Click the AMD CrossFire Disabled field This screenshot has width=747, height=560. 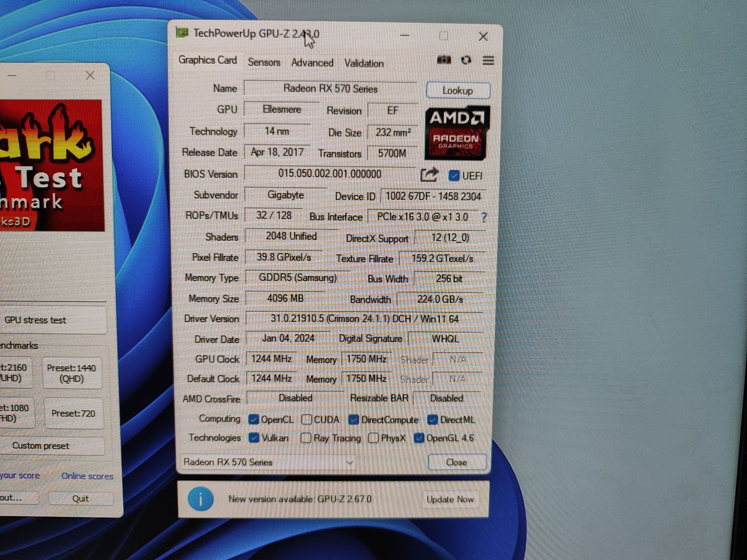tap(295, 398)
